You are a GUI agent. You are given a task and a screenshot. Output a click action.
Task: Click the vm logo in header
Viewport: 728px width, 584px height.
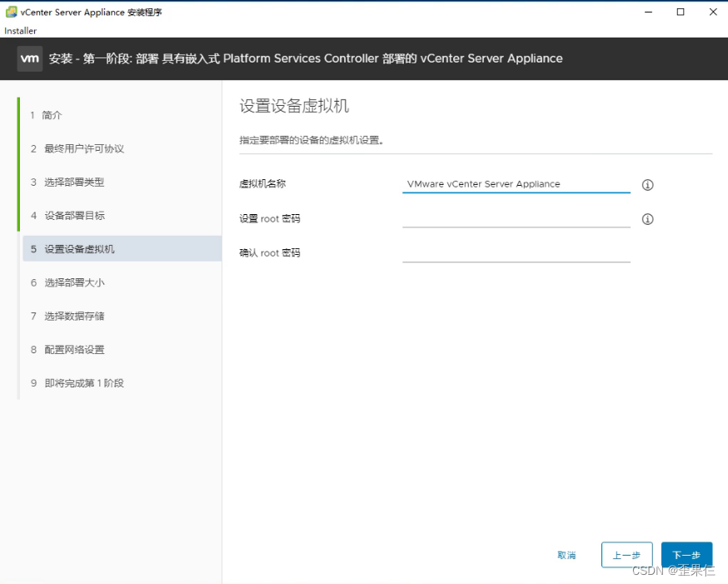tap(30, 58)
